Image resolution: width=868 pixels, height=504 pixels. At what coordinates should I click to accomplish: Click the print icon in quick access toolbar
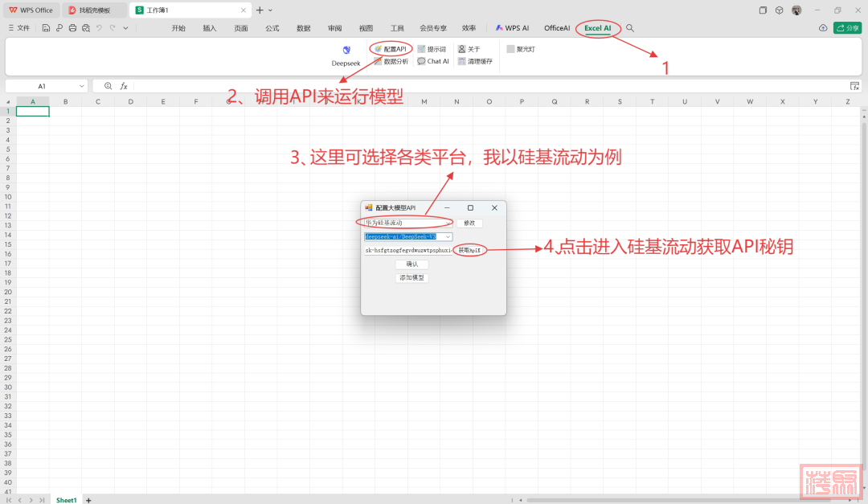(73, 28)
